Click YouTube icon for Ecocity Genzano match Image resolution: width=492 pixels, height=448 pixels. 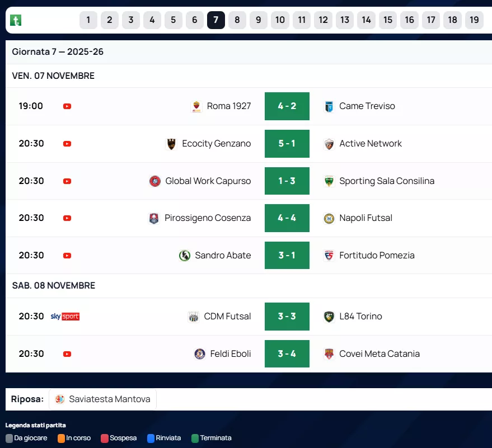coord(67,144)
